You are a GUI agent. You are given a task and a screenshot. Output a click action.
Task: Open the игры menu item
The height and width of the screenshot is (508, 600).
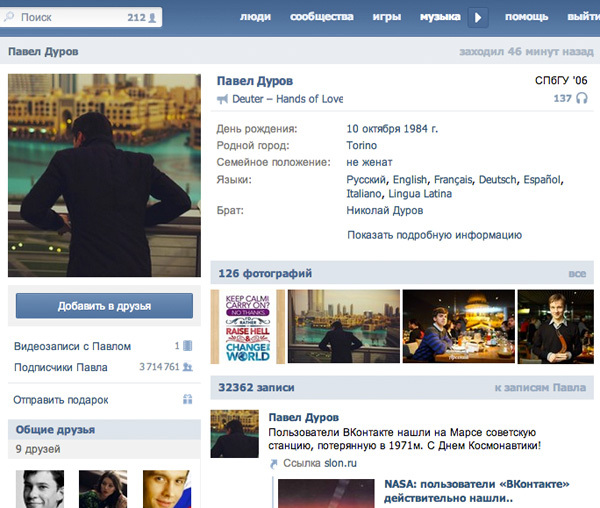pos(386,17)
